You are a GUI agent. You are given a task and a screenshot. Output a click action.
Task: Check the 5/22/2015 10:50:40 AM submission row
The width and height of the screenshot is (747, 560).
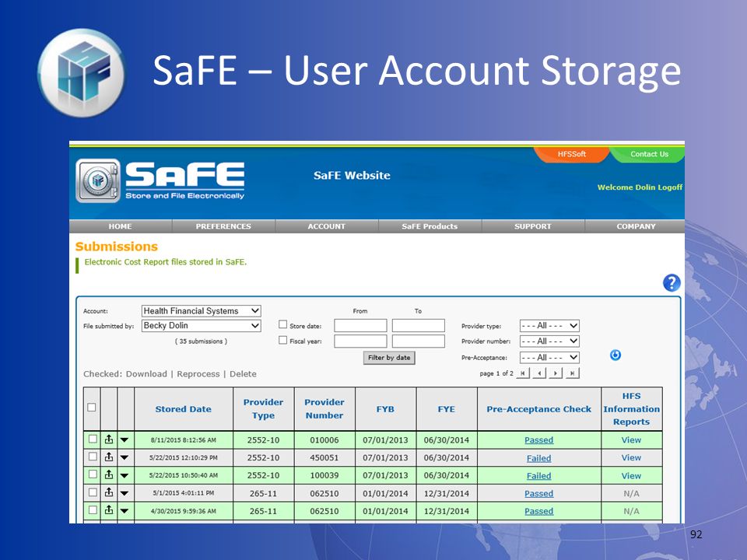pyautogui.click(x=93, y=474)
